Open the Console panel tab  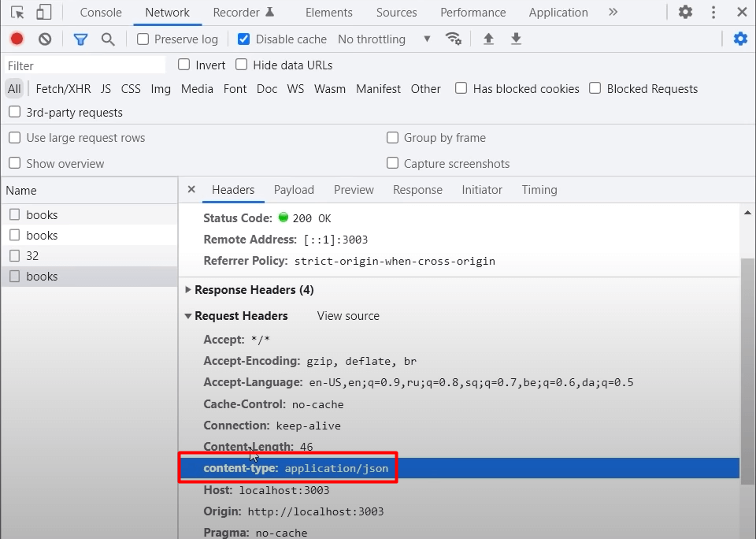click(x=101, y=13)
